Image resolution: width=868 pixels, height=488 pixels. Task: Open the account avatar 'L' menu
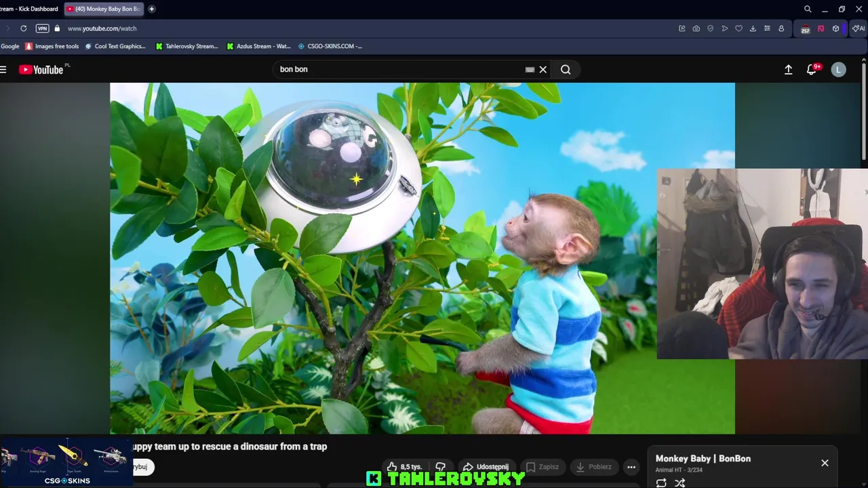click(x=839, y=69)
